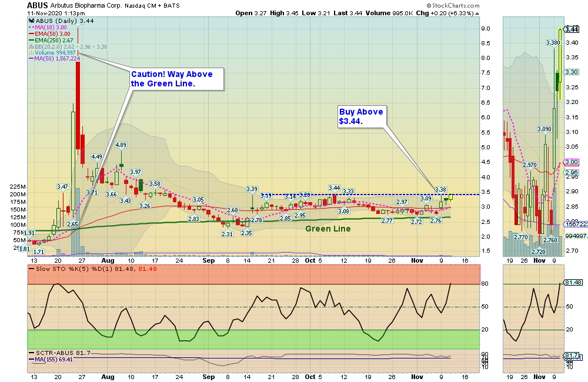Click the Slow STO %K(5) %D(1) label
Screen dimensions: 588x382
93,269
